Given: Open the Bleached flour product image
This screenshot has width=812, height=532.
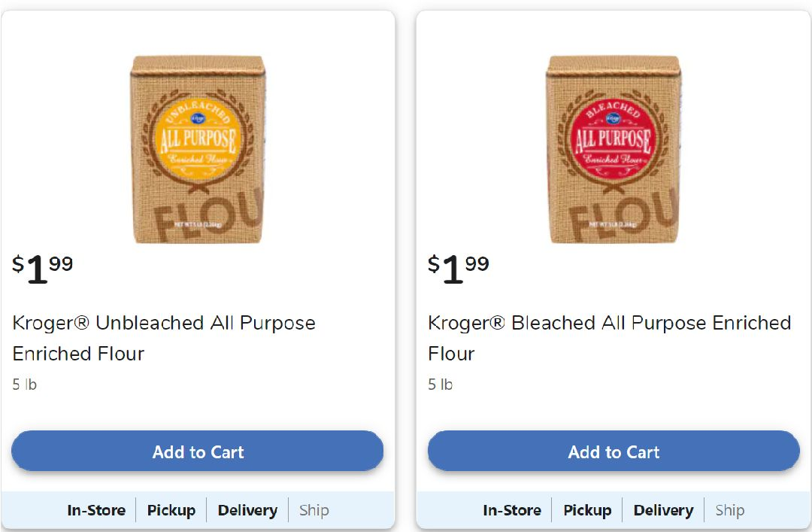Looking at the screenshot, I should tap(614, 149).
